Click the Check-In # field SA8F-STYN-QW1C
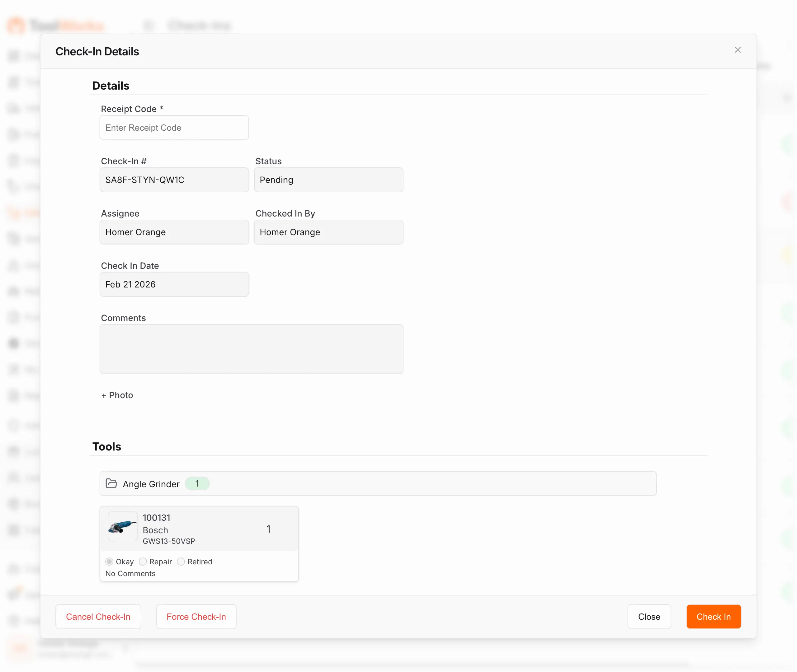Screen dimensions: 797x672 [x=174, y=180]
